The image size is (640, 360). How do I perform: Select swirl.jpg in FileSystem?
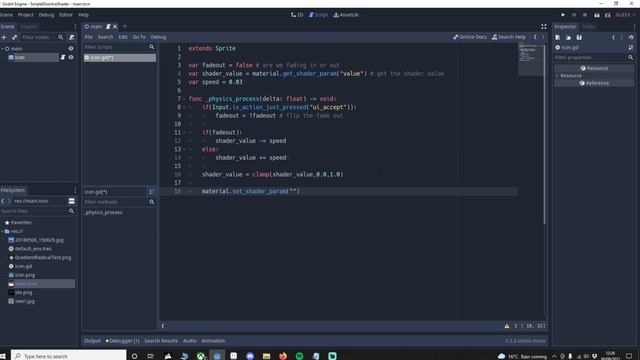tap(24, 301)
